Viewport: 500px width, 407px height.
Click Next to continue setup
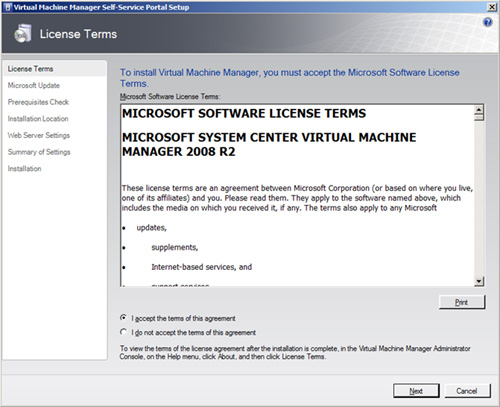pyautogui.click(x=416, y=391)
